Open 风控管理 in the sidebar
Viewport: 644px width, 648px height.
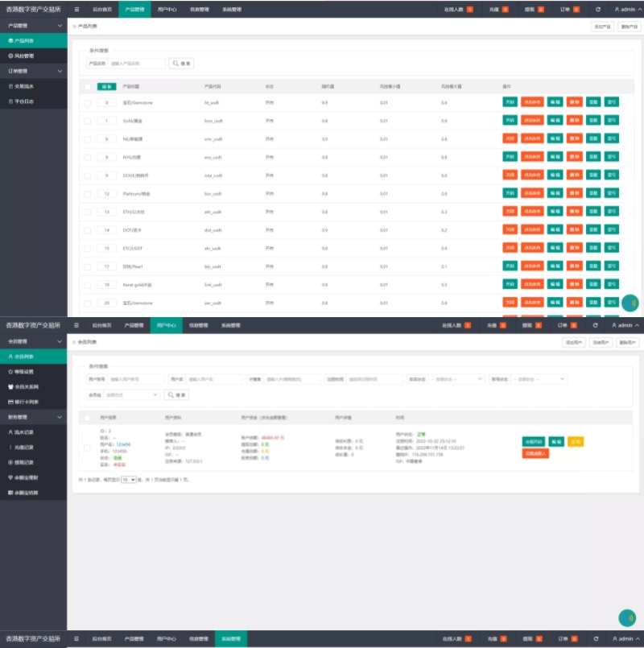coord(20,56)
